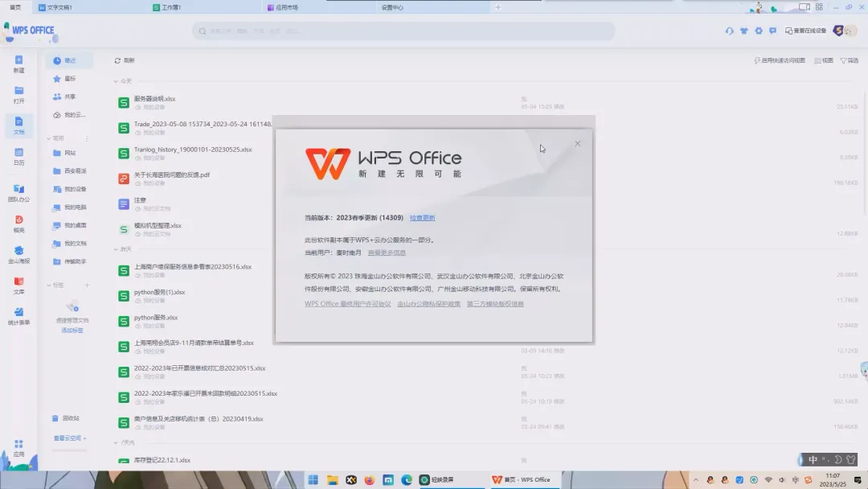Image resolution: width=868 pixels, height=489 pixels.
Task: Collapse the 今天 group in file list
Action: coord(116,81)
